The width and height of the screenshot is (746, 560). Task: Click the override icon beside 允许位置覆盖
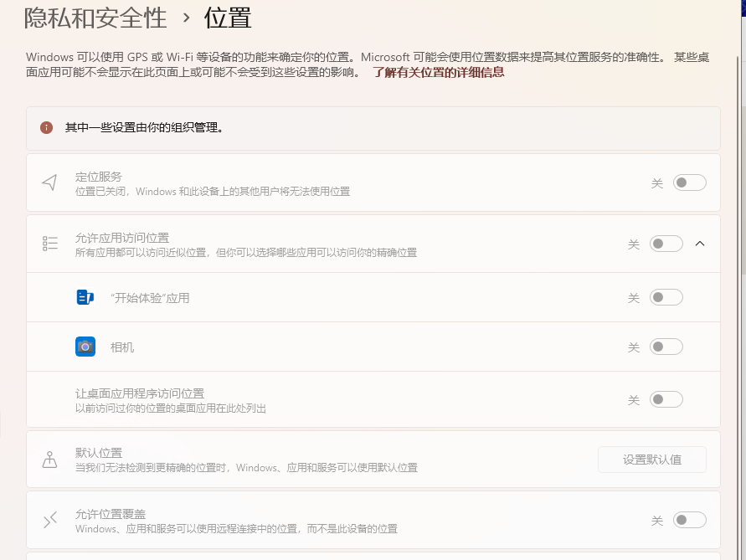point(50,520)
